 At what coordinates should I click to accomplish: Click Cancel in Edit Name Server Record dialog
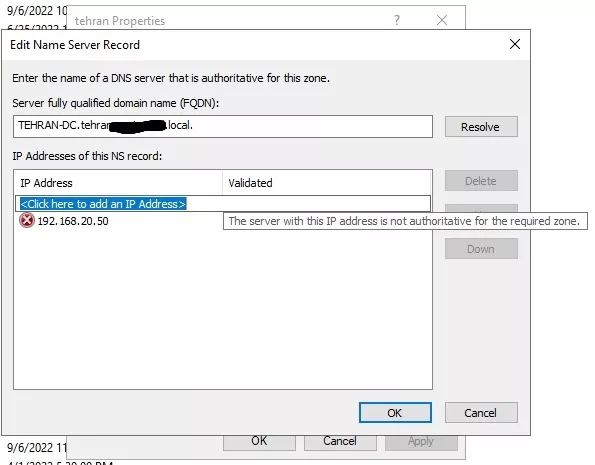(481, 413)
